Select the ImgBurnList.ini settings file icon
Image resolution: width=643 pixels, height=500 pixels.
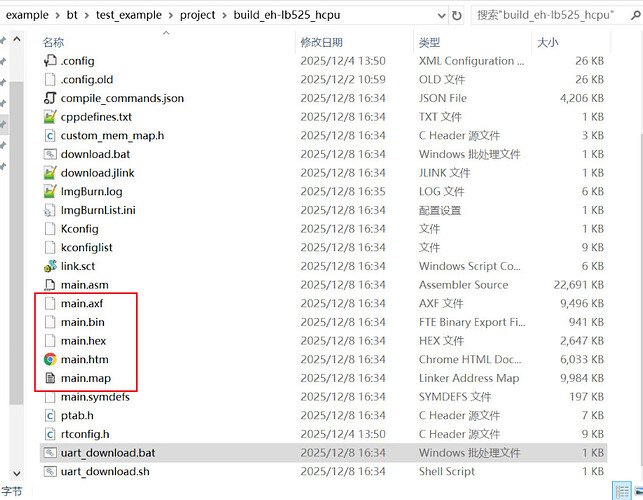50,210
